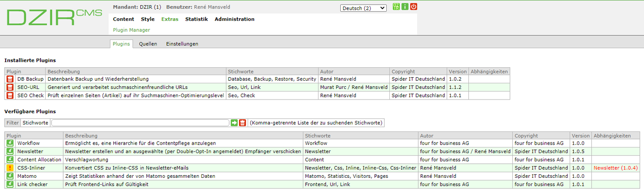Click the CSS-Inliner plugin name
The height and width of the screenshot is (193, 644).
coord(31,168)
